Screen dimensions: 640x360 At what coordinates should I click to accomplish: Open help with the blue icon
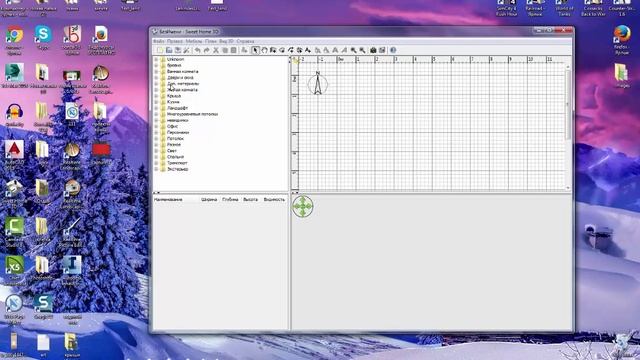(393, 50)
